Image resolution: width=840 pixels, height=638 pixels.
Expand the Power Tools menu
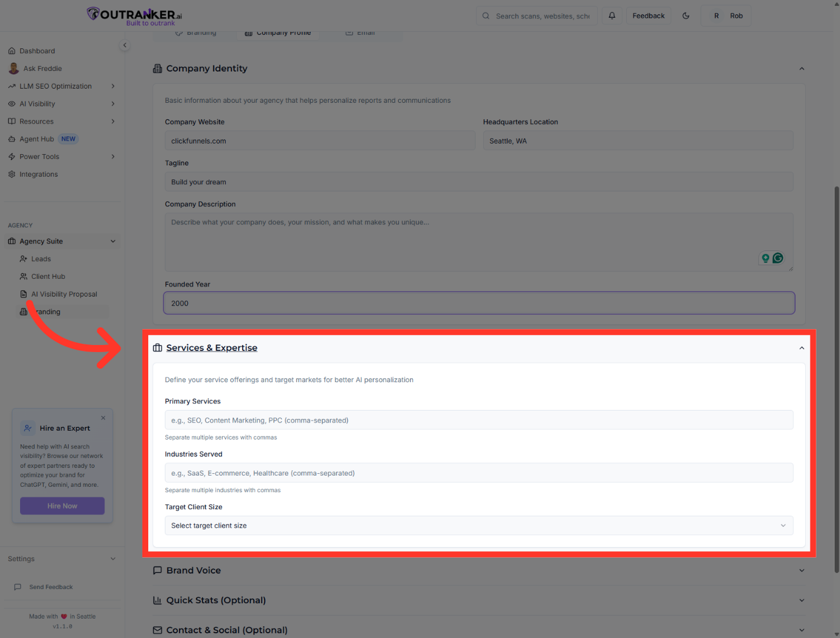click(63, 157)
